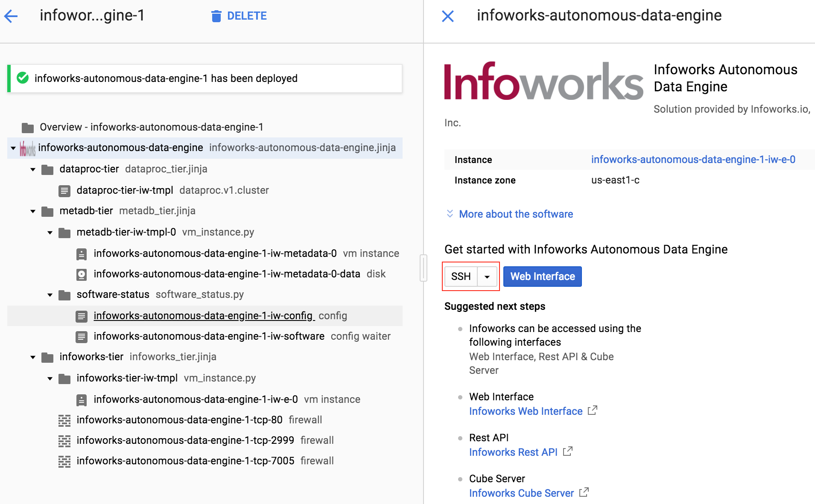Screen dimensions: 815x504
Task: Click the Infoworks logo icon in tree
Action: [28, 148]
